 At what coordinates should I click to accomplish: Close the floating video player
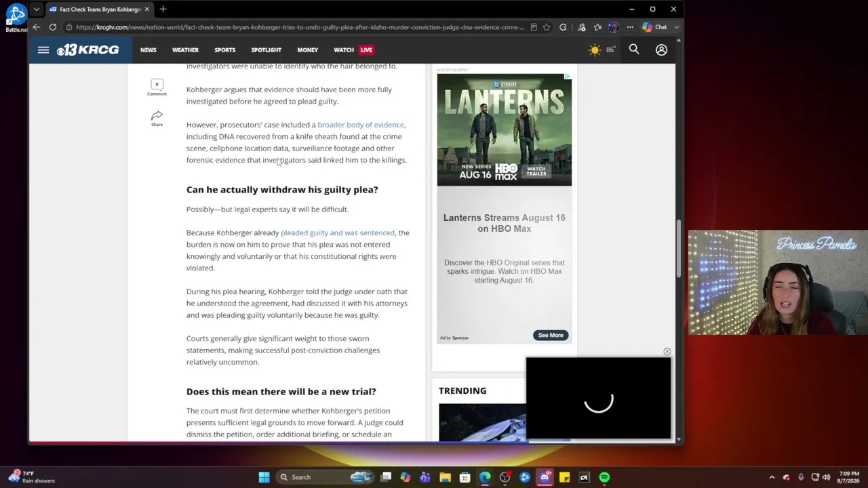point(667,352)
